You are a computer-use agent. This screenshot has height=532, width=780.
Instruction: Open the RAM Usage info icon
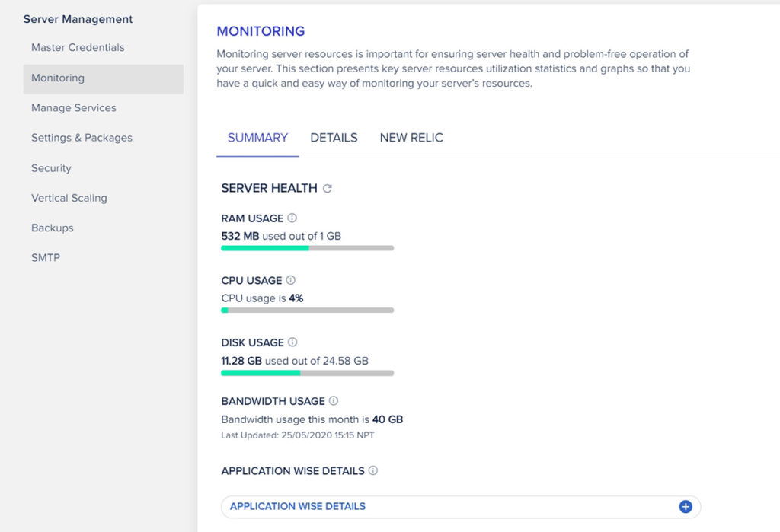(x=292, y=218)
